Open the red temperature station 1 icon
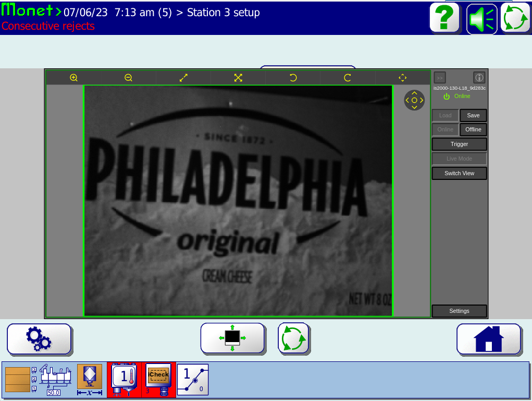Screen dimensions: 532x401 [x=124, y=380]
